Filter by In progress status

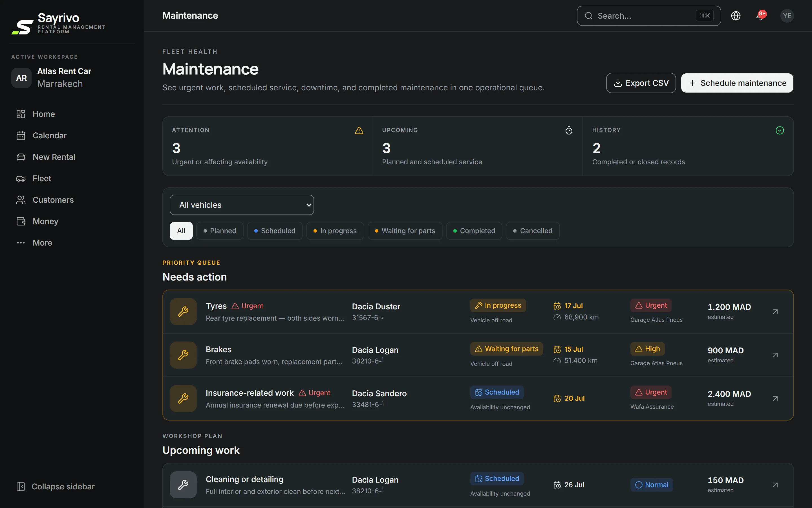(x=335, y=231)
